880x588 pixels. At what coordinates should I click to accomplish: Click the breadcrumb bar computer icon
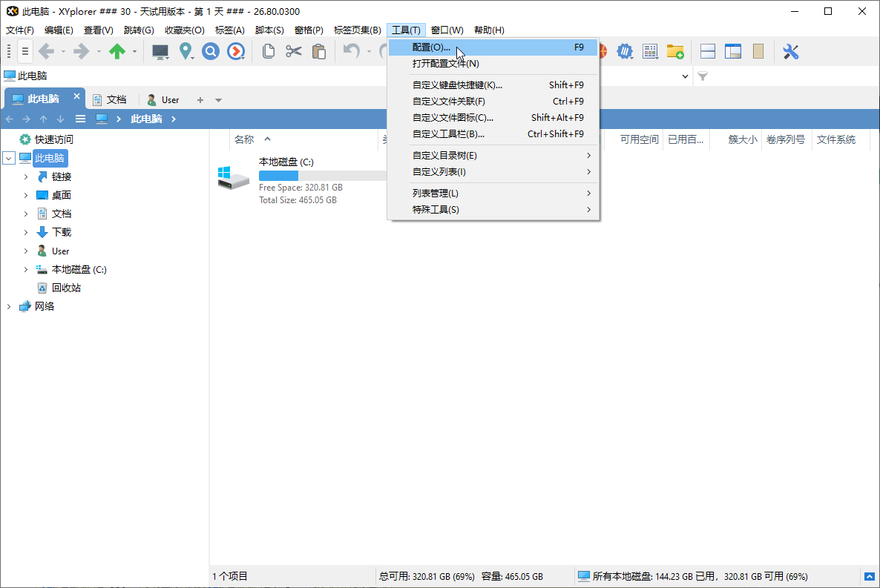pos(102,119)
